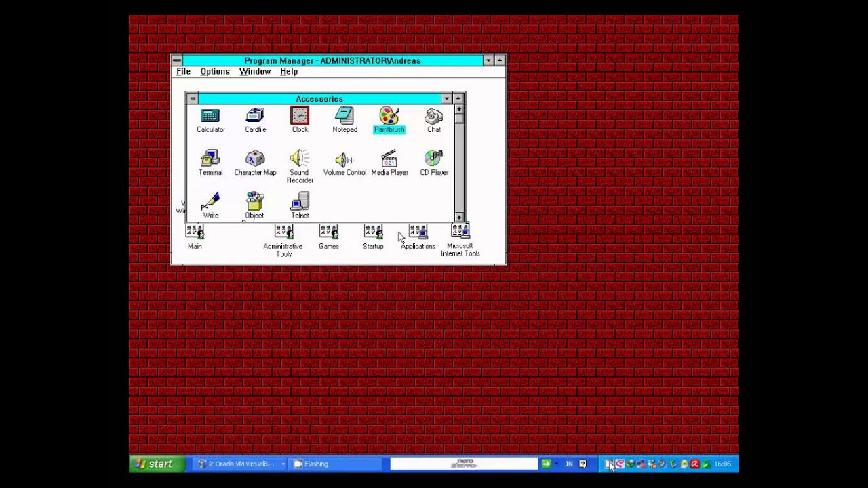Click the Program Manager title bar
Viewport: 868px width, 488px height.
(x=332, y=60)
